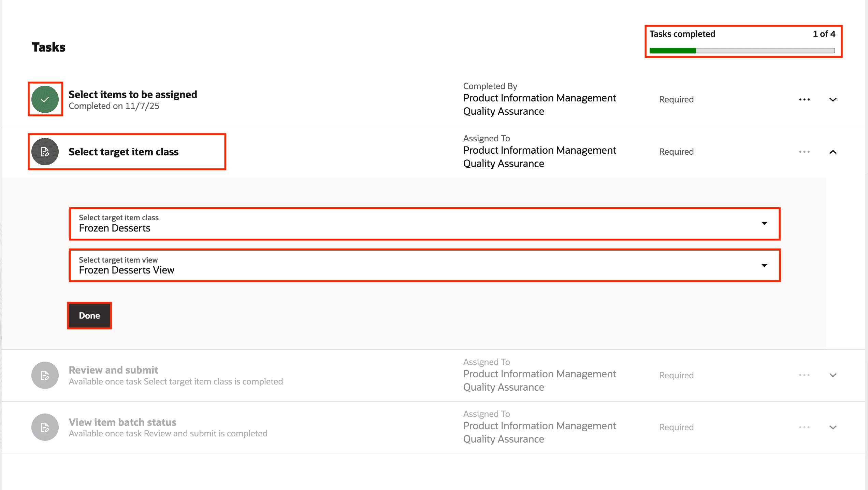The image size is (868, 490).
Task: Click the green completed checkmark icon
Action: (45, 99)
